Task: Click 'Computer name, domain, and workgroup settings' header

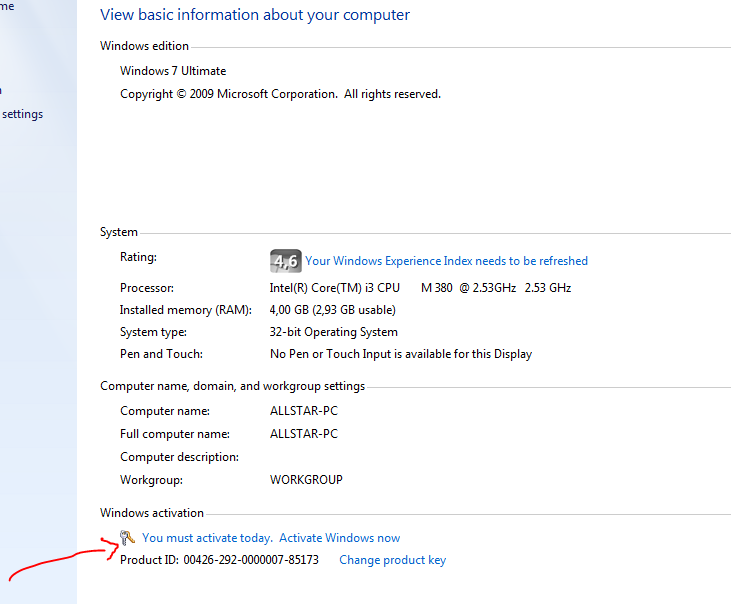Action: (x=232, y=386)
